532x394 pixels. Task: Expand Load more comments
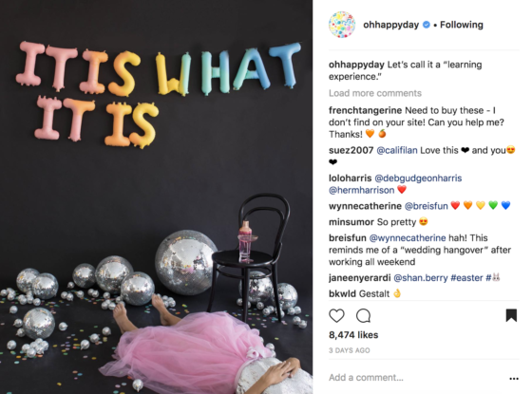pyautogui.click(x=375, y=93)
